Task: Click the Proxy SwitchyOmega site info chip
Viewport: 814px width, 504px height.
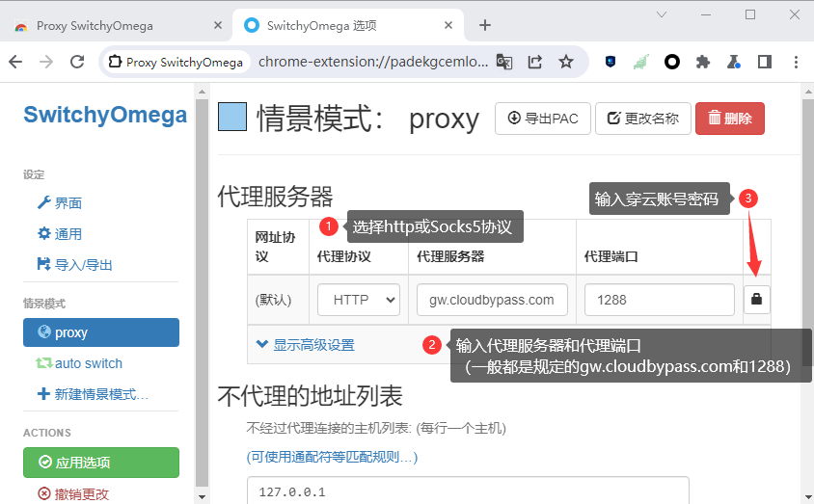Action: [176, 63]
